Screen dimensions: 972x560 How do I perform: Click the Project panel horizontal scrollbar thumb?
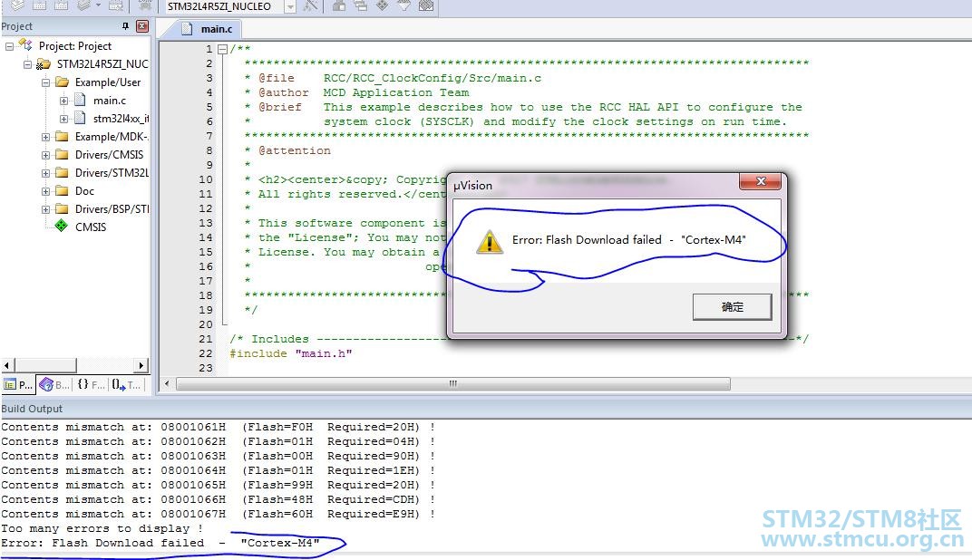[x=44, y=365]
